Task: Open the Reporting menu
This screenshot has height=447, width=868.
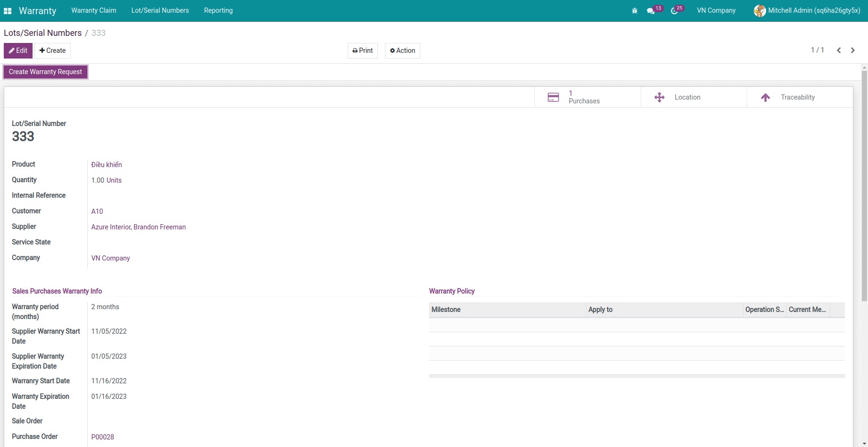Action: (x=218, y=10)
